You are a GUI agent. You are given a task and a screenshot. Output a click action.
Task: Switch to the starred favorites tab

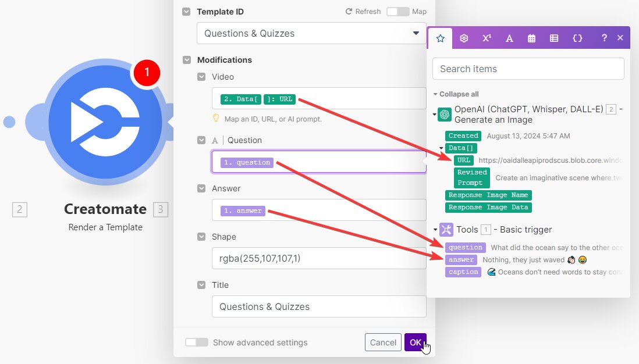[x=441, y=38]
